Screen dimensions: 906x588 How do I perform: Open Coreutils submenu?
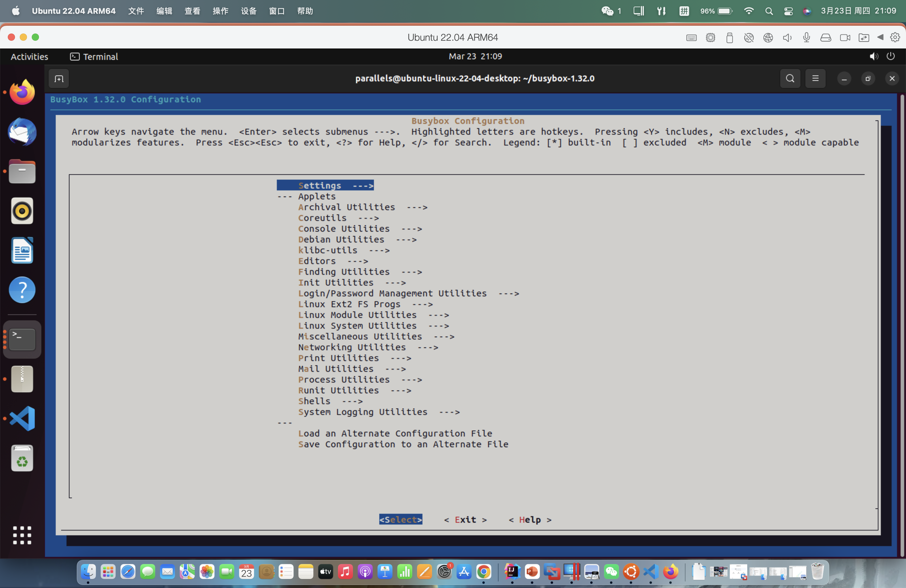(x=339, y=218)
